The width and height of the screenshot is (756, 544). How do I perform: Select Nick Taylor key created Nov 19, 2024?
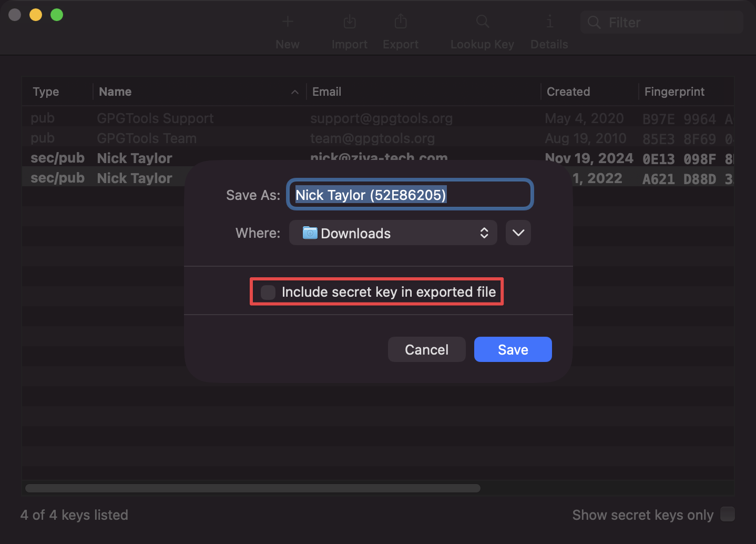tap(378, 157)
